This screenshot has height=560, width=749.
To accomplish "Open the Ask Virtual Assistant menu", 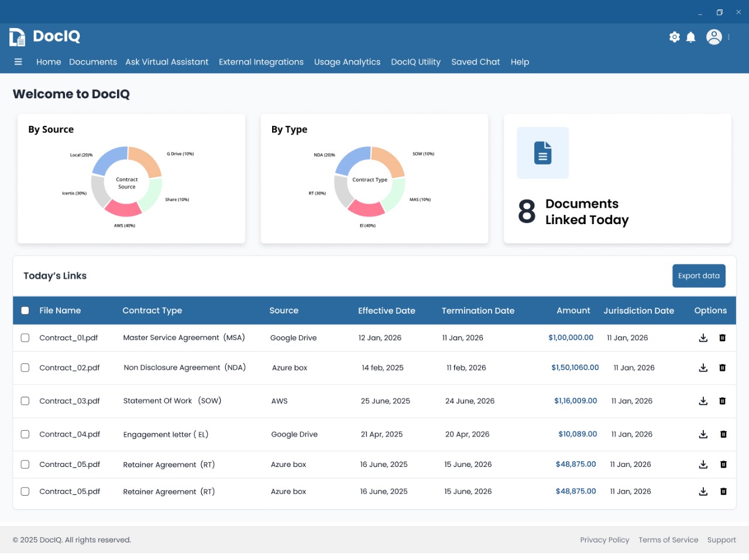I will tap(167, 62).
